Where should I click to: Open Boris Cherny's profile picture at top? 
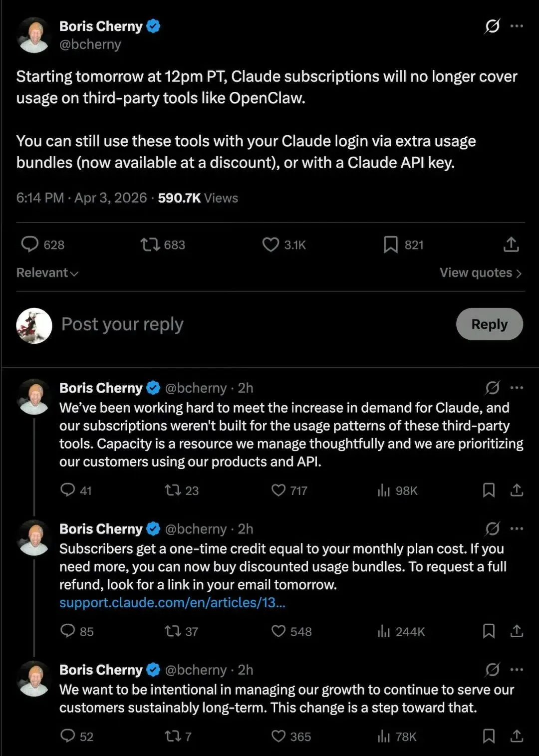pyautogui.click(x=34, y=35)
